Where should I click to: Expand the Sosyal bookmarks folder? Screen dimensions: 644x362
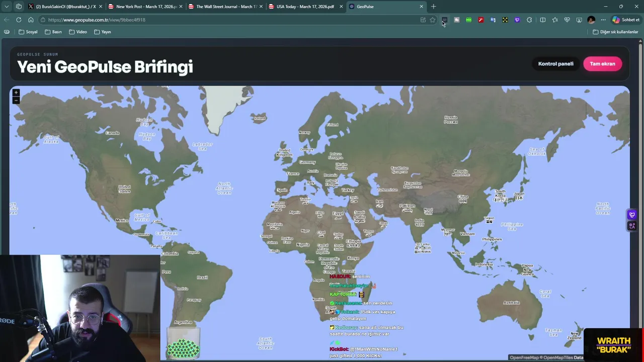28,32
